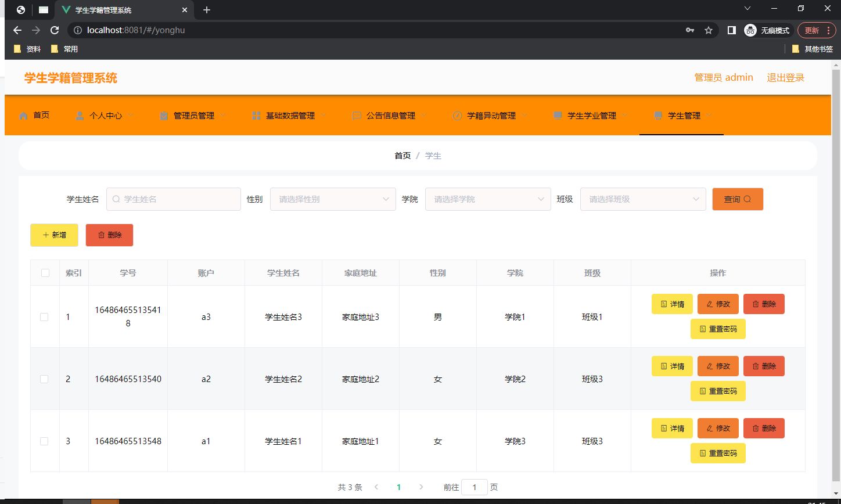The image size is (841, 504).
Task: Click the browser back arrow
Action: tap(17, 30)
